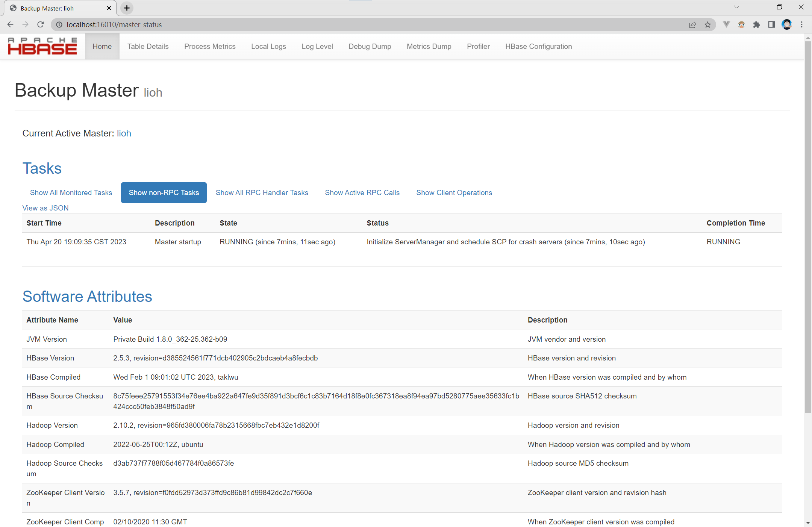
Task: Open the Table Details menu item
Action: click(x=148, y=46)
